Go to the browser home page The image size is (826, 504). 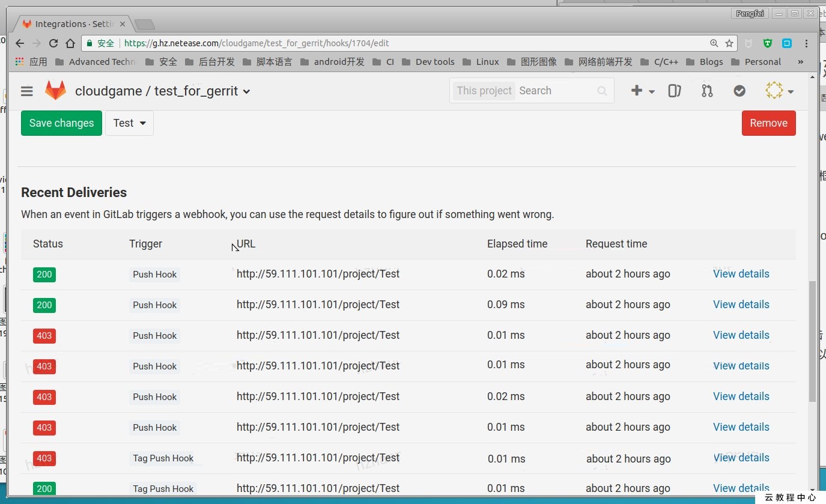pyautogui.click(x=70, y=43)
